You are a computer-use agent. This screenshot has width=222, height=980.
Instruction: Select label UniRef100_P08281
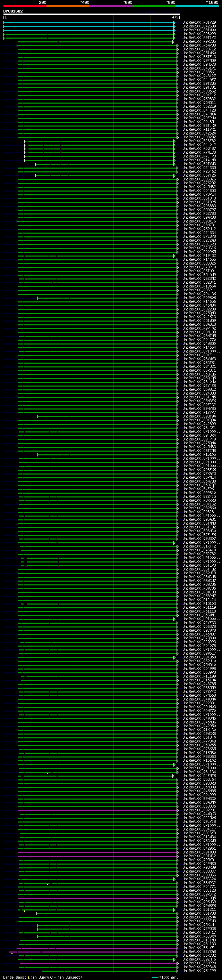[199, 512]
